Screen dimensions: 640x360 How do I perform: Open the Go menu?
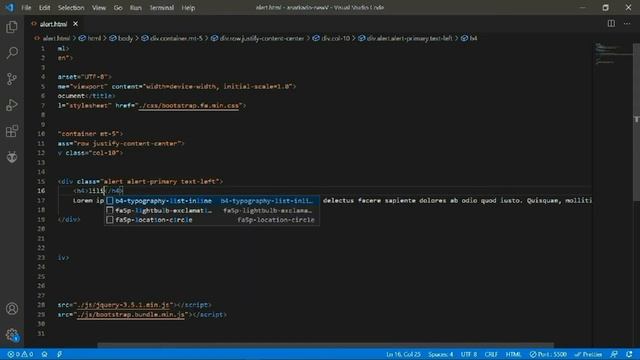coord(118,8)
